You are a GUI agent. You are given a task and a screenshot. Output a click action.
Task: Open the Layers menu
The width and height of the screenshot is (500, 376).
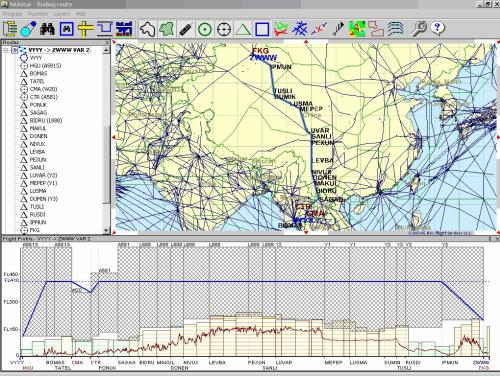tap(62, 14)
